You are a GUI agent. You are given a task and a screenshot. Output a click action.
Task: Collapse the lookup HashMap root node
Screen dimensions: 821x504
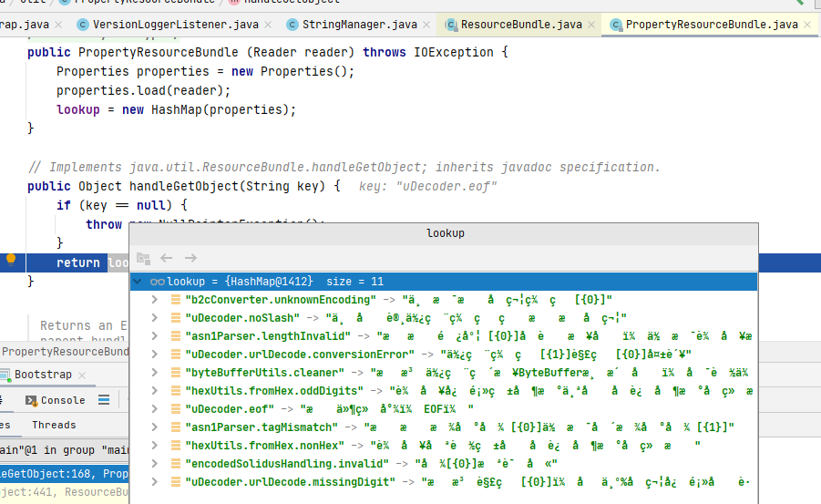[x=138, y=282]
